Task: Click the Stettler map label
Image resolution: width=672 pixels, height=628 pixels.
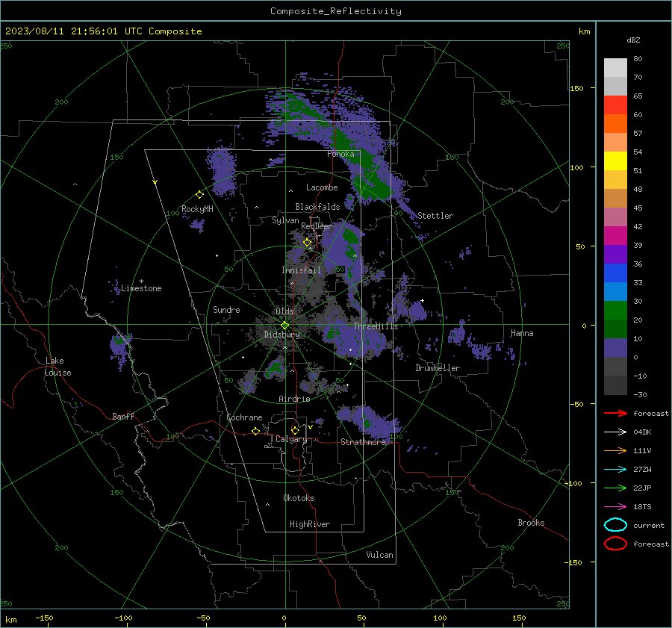Action: 435,216
